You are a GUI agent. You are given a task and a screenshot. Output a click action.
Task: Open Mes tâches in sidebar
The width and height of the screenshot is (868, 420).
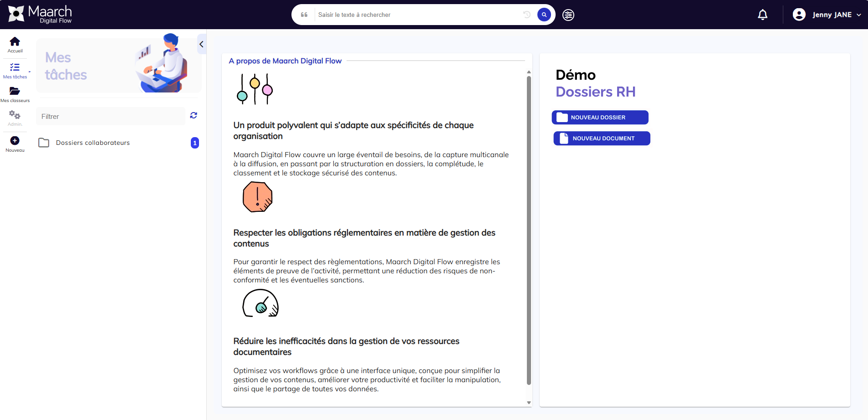[x=15, y=68]
